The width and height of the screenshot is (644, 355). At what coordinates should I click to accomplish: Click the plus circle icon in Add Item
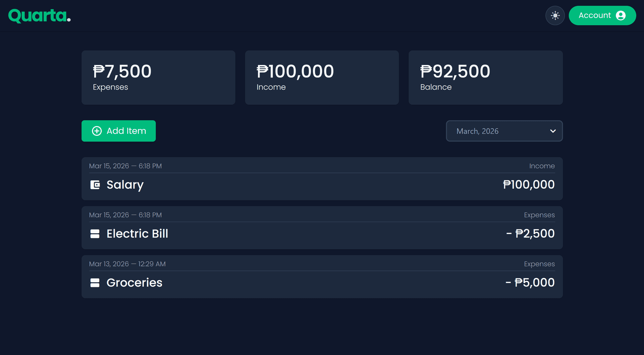point(97,131)
